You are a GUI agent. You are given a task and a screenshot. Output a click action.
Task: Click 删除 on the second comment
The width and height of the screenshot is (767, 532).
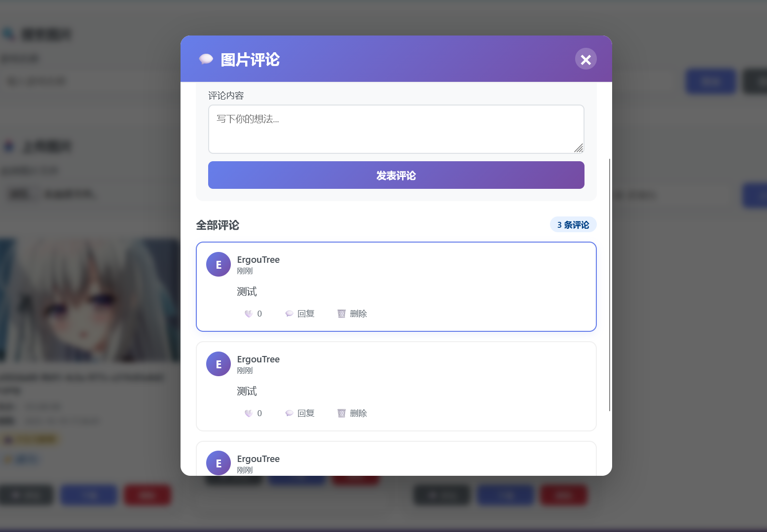click(x=352, y=413)
